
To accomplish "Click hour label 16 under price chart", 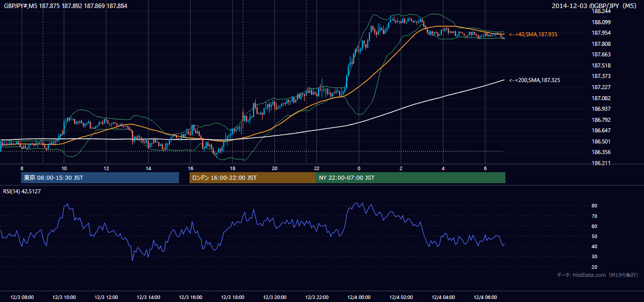I will point(190,168).
